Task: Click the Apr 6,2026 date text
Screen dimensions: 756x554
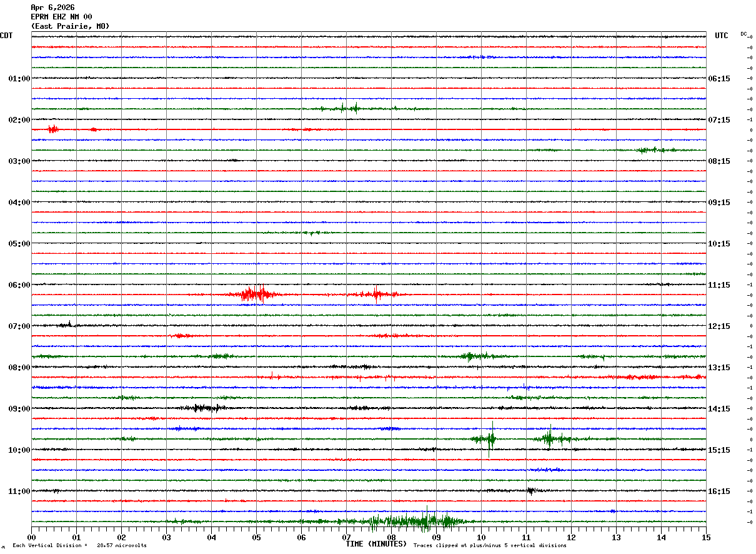Action: (x=52, y=8)
